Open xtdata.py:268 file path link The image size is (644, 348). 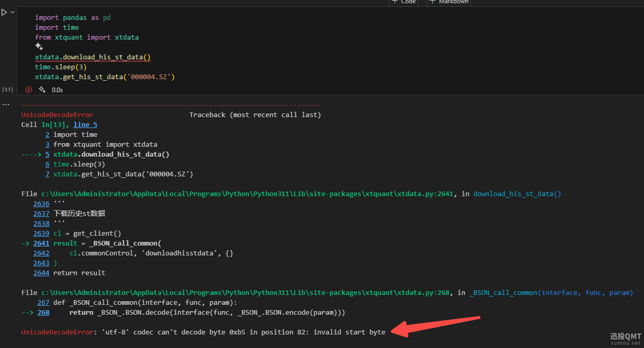click(245, 293)
